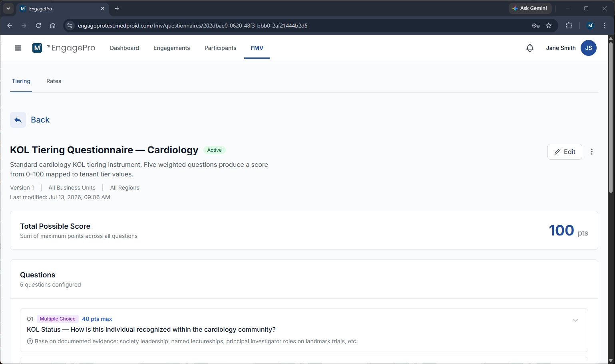Image resolution: width=615 pixels, height=364 pixels.
Task: Open the Chrome profile icon
Action: [x=590, y=26]
